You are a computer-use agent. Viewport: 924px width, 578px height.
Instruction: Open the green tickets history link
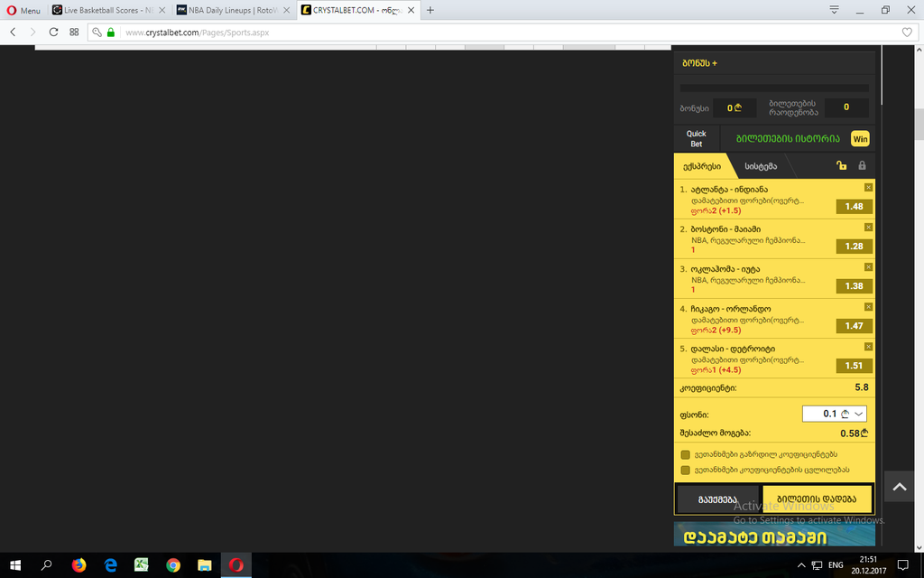(788, 138)
